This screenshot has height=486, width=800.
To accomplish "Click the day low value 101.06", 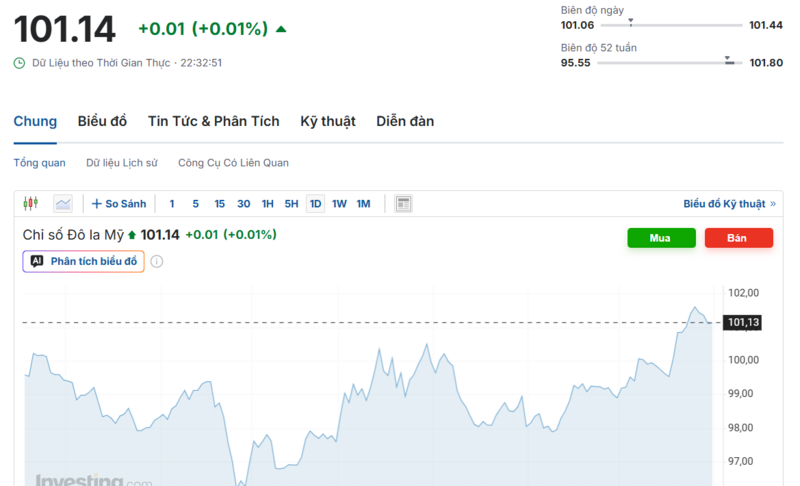I will [578, 25].
